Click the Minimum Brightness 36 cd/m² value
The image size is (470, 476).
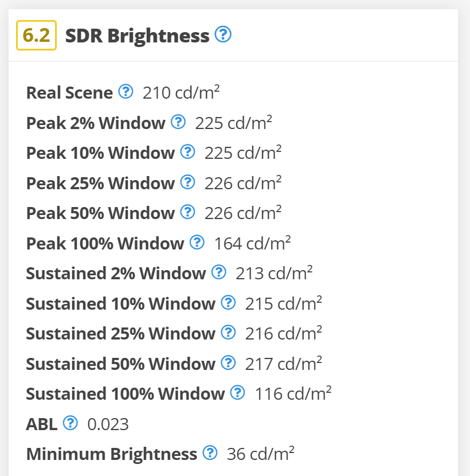(x=261, y=454)
